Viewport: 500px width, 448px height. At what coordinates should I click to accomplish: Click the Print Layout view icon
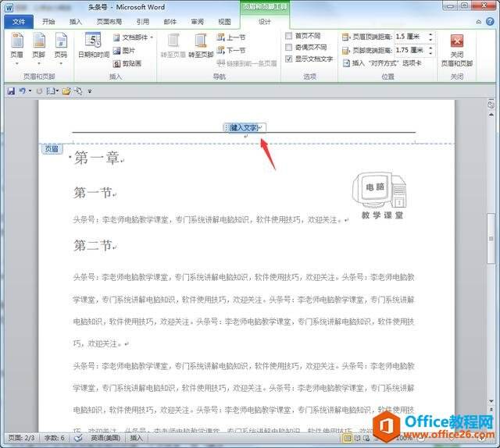(x=347, y=439)
